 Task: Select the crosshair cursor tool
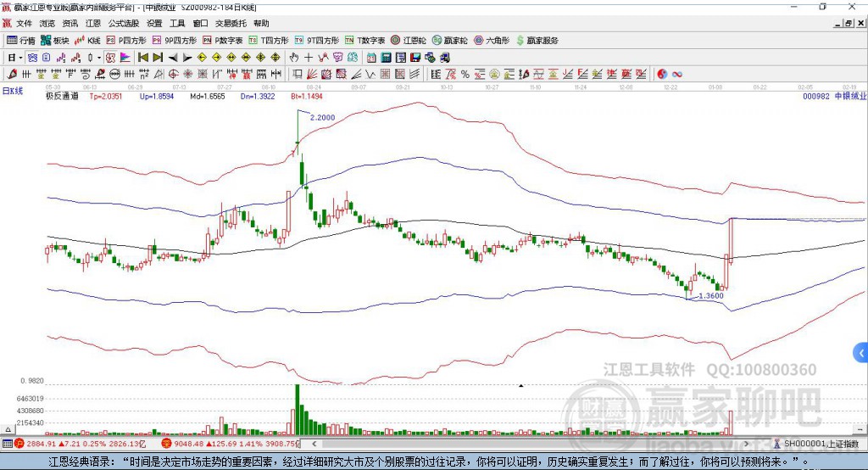click(x=309, y=58)
